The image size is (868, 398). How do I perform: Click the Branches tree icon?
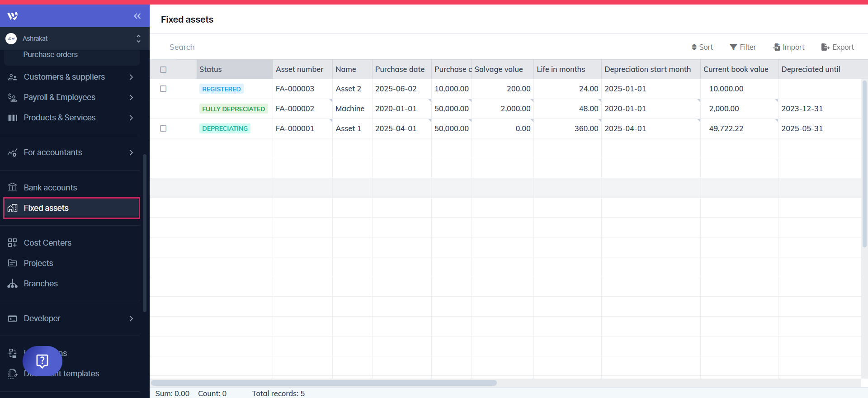coord(13,284)
